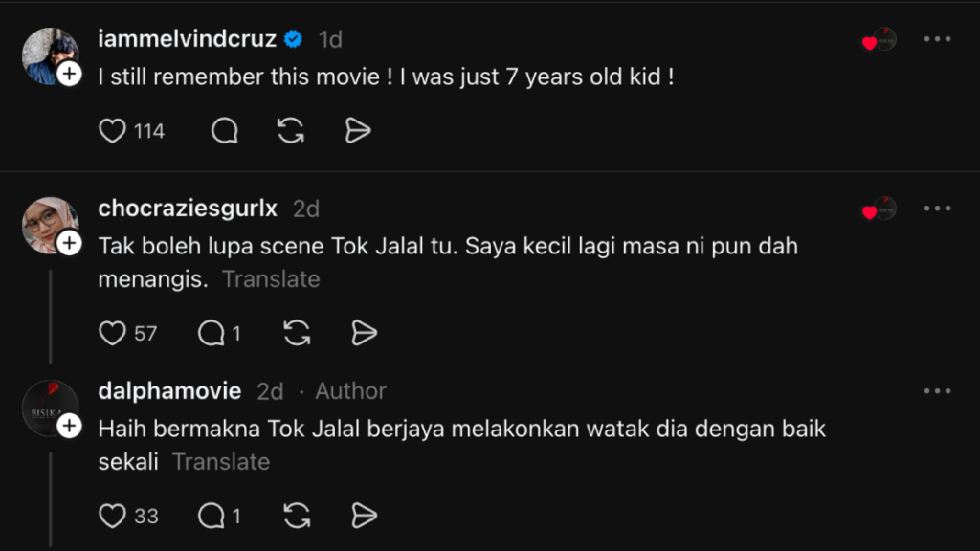This screenshot has height=551, width=980.
Task: Repost chocraziesgurlx's comment
Action: [297, 333]
